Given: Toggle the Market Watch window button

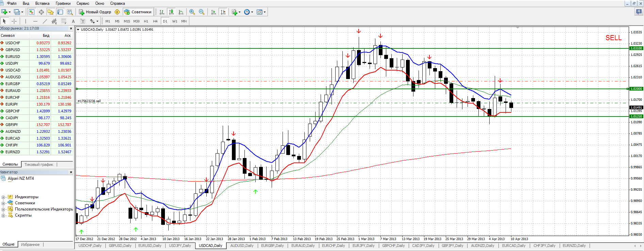Looking at the screenshot, I should tap(32, 12).
